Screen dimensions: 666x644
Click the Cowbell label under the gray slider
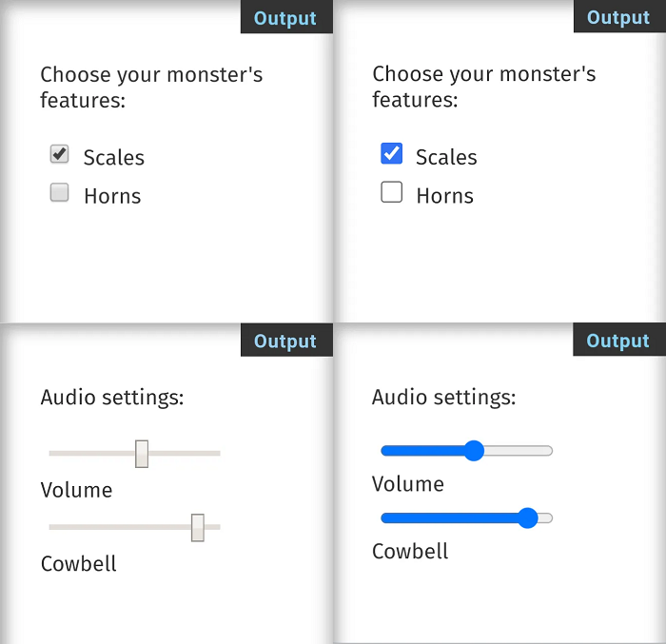pos(79,564)
